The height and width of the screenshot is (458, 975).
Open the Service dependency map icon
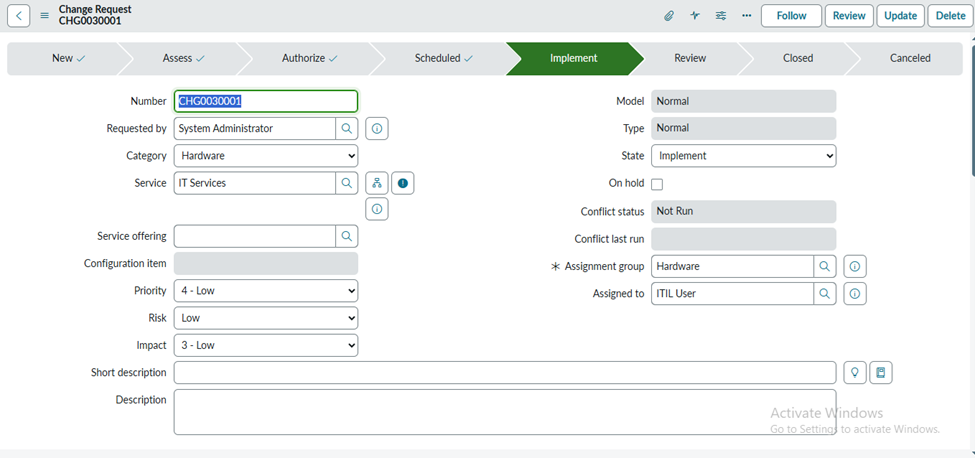pos(376,183)
